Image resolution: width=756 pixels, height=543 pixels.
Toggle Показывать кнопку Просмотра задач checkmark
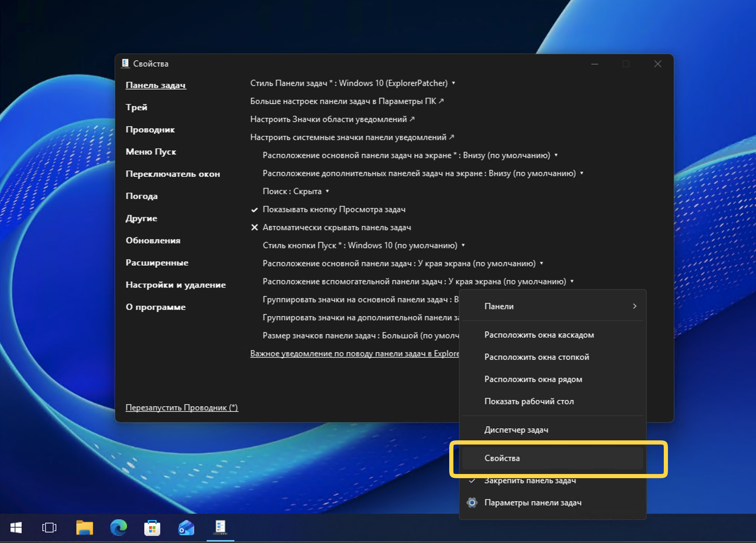[x=254, y=209]
